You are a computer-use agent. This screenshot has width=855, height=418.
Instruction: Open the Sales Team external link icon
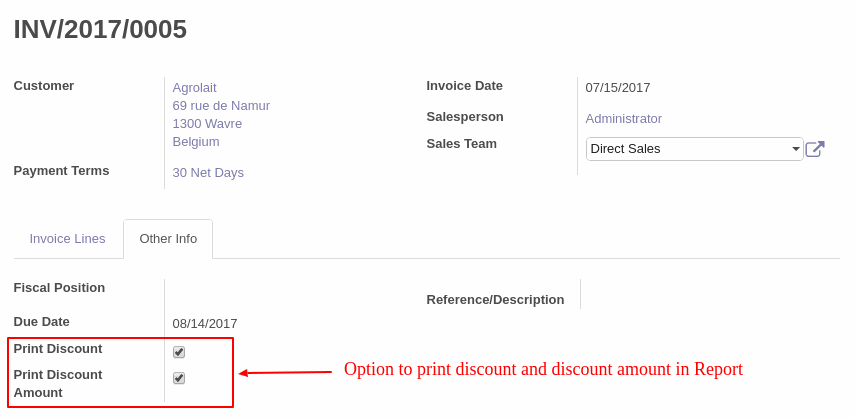pos(815,149)
